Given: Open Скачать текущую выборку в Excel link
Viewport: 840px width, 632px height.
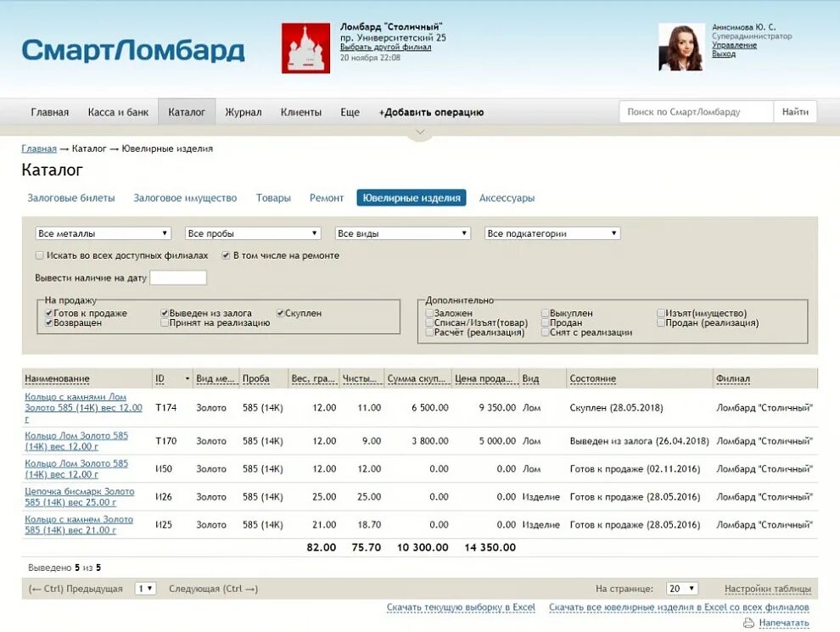Looking at the screenshot, I should [x=461, y=607].
